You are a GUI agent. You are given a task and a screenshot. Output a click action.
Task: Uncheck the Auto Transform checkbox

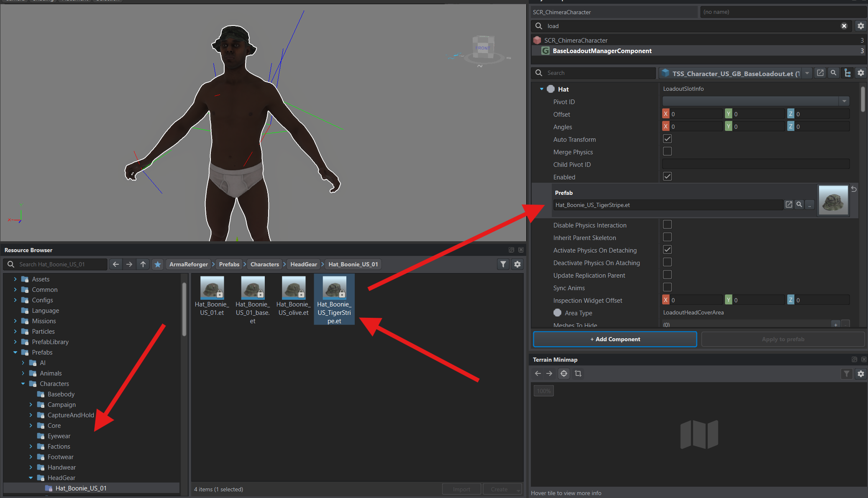(667, 139)
